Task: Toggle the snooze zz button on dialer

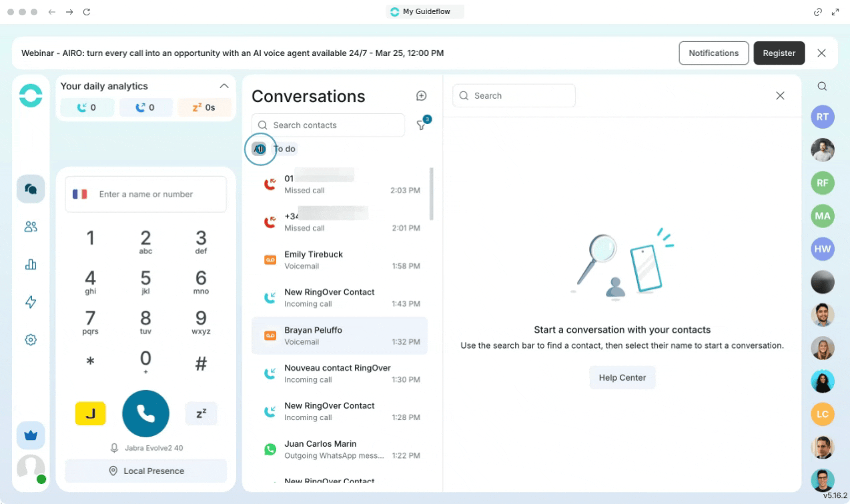Action: pyautogui.click(x=201, y=413)
